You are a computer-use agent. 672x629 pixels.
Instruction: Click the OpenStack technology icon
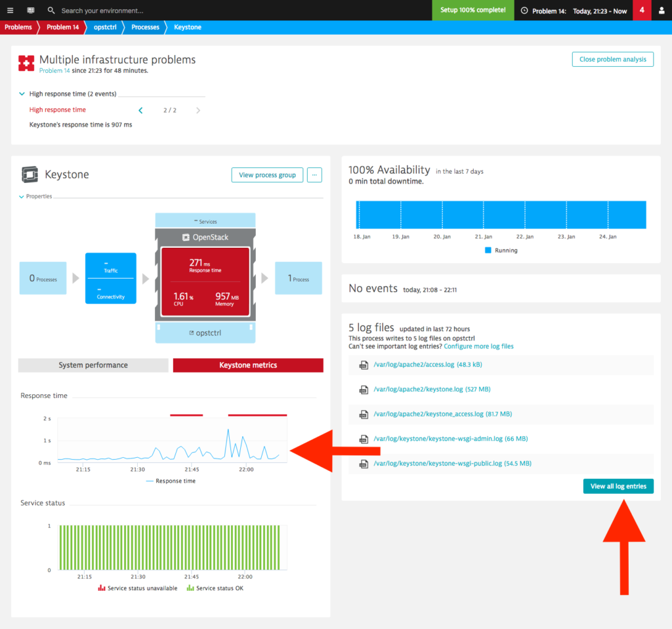186,237
